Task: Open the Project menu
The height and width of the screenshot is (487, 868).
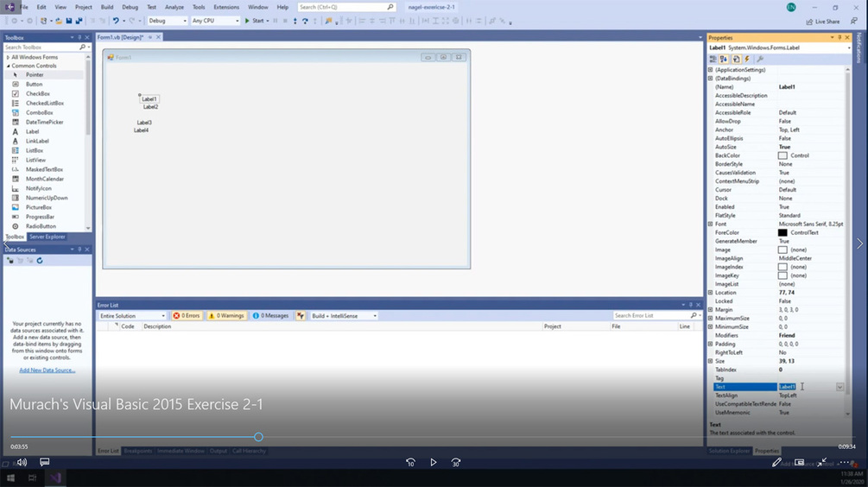Action: tap(84, 7)
